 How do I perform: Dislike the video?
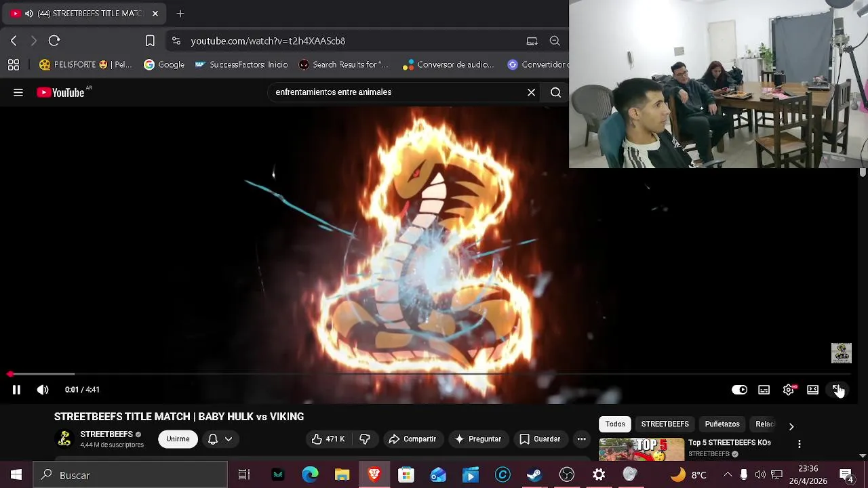(365, 439)
